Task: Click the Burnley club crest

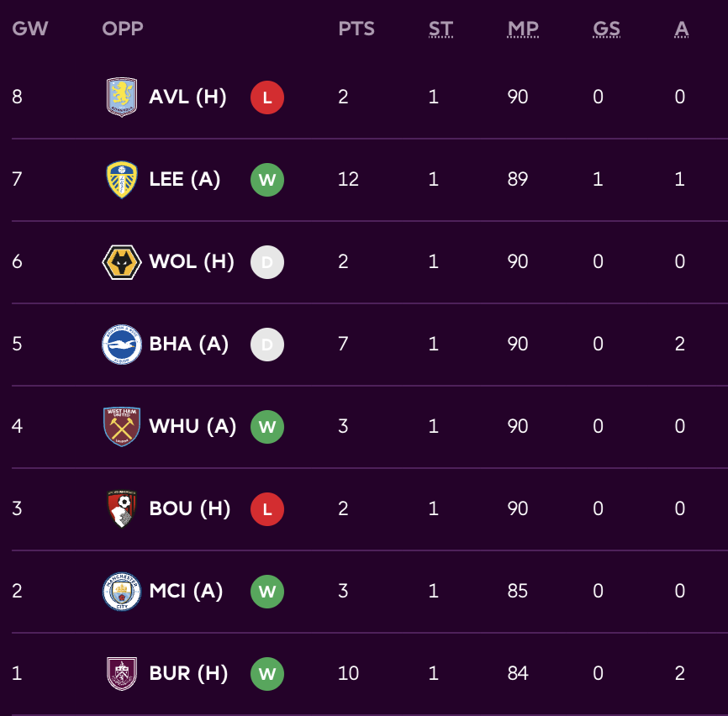Action: click(122, 674)
